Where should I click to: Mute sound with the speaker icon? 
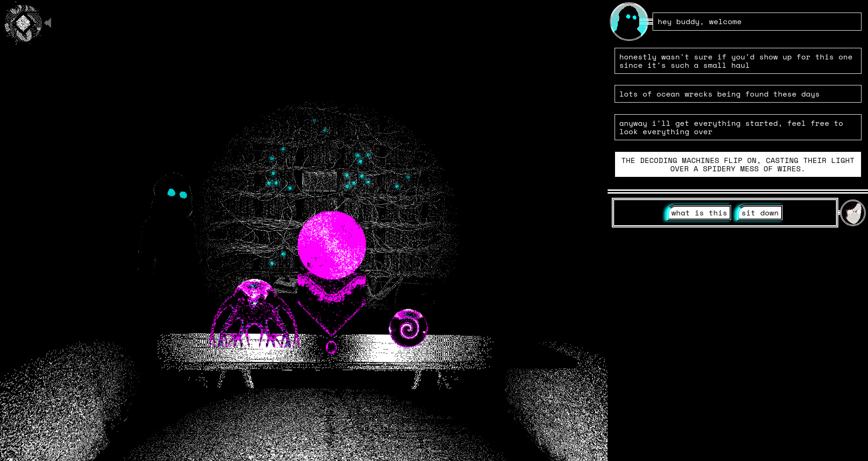pyautogui.click(x=48, y=23)
